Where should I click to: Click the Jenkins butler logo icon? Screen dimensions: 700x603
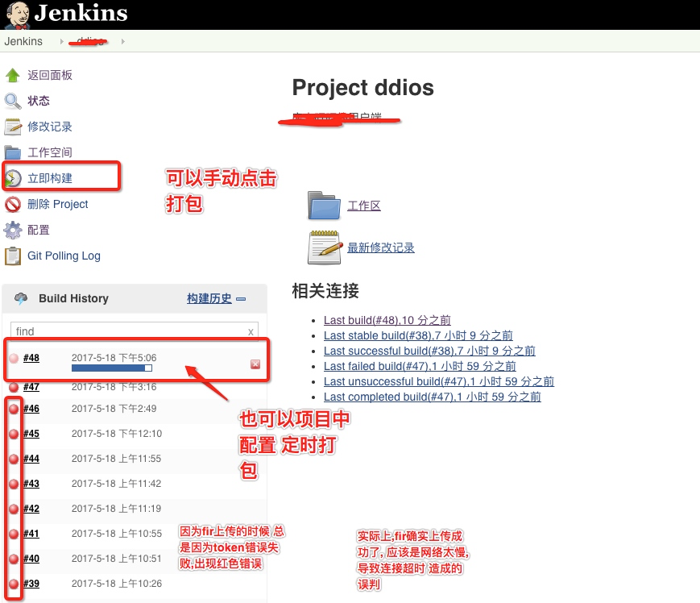point(17,15)
